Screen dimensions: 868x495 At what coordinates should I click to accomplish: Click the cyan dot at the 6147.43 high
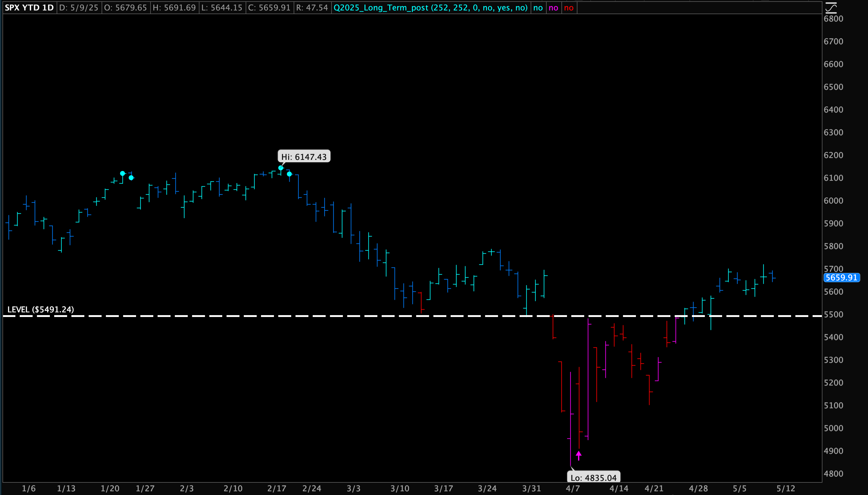click(281, 168)
